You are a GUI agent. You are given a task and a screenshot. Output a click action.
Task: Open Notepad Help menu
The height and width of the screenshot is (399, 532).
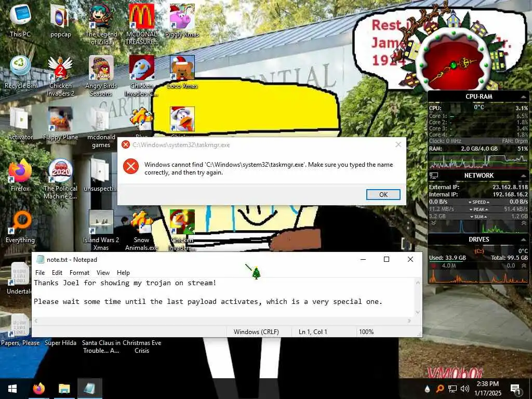pos(123,272)
